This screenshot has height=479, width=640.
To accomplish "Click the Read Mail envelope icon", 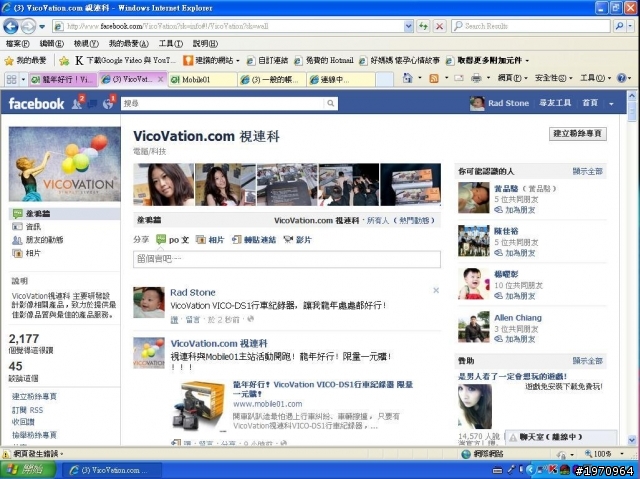I will pos(459,78).
